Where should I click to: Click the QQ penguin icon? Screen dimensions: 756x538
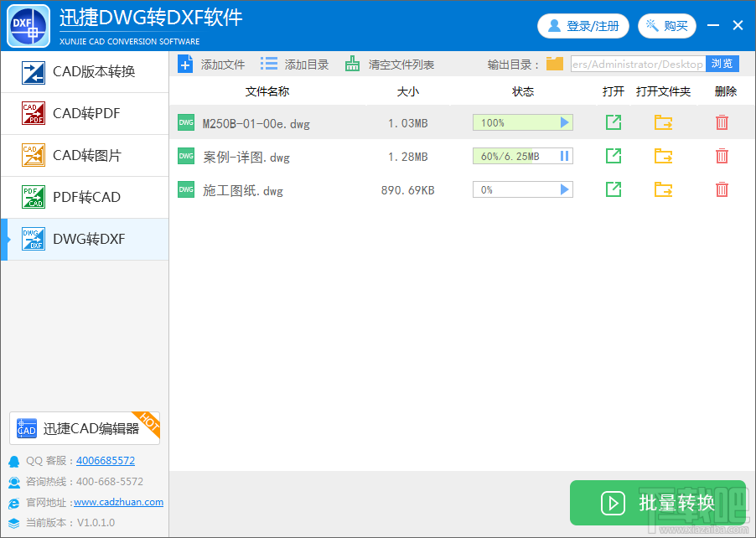click(14, 462)
